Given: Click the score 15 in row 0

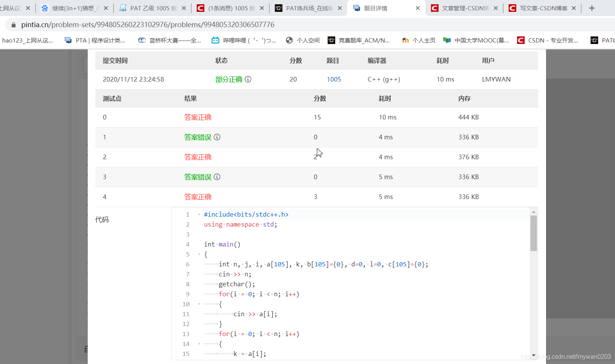Looking at the screenshot, I should click(x=317, y=117).
